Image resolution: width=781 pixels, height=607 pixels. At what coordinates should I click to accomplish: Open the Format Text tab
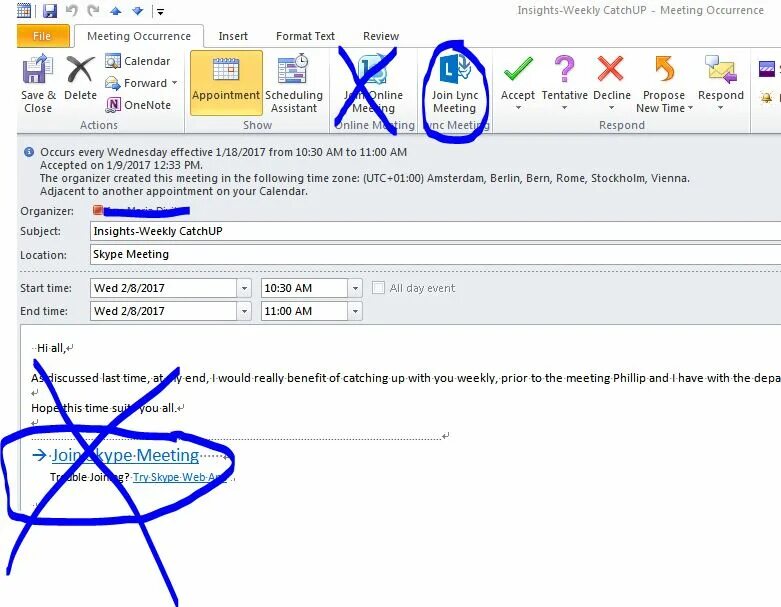pos(305,36)
